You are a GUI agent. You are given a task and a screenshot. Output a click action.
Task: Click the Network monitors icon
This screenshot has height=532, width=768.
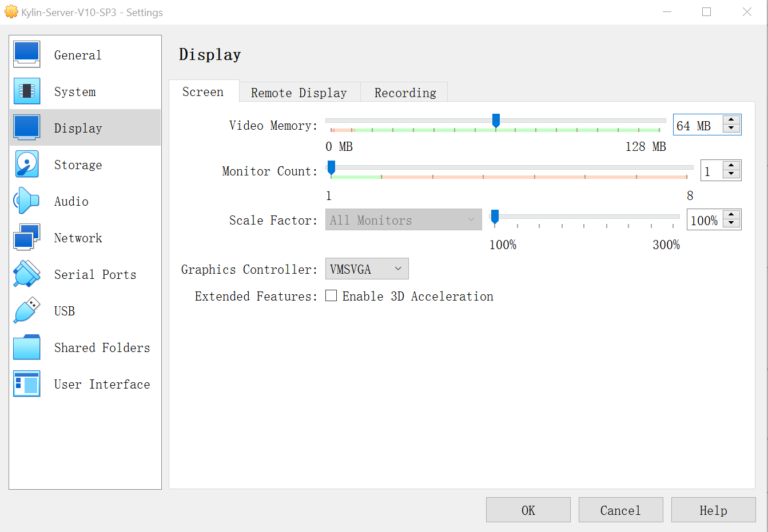coord(27,237)
